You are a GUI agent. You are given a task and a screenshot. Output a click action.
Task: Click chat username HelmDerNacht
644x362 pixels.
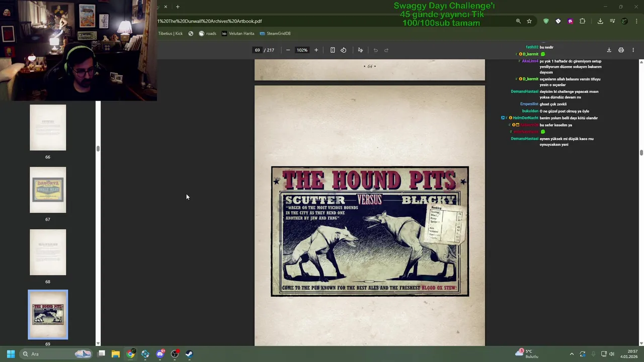pos(525,118)
